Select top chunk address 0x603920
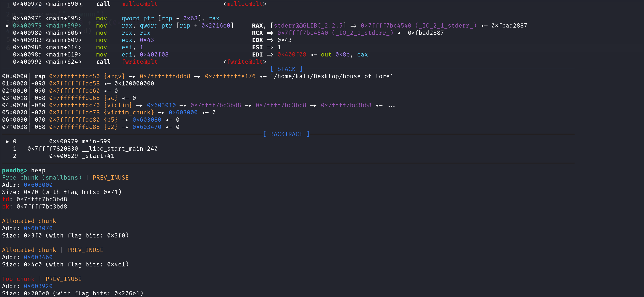The image size is (644, 297). click(x=38, y=286)
